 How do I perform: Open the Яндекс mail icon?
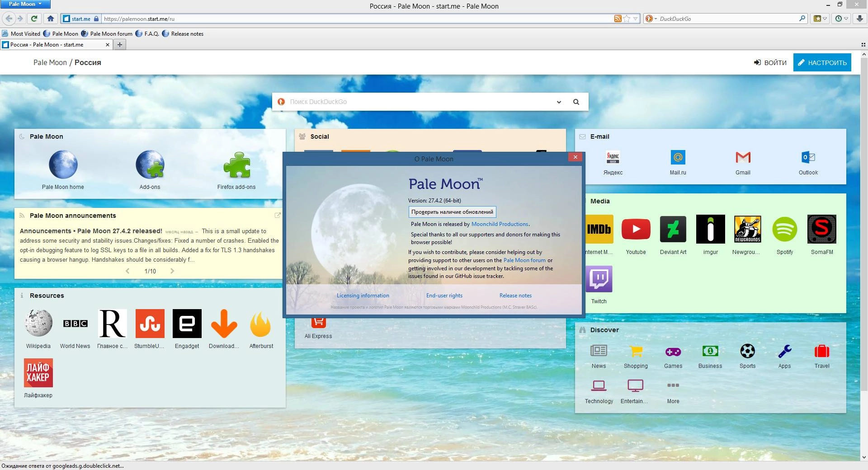tap(613, 157)
